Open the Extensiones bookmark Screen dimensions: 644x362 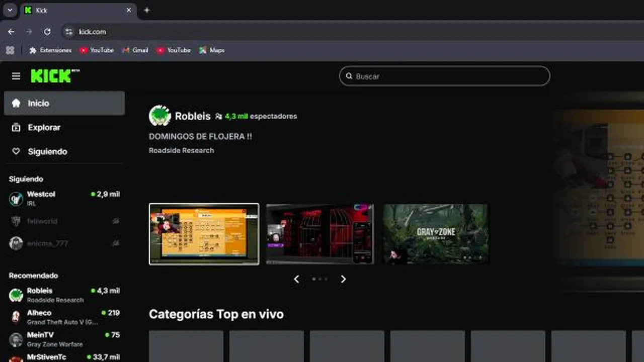click(50, 50)
